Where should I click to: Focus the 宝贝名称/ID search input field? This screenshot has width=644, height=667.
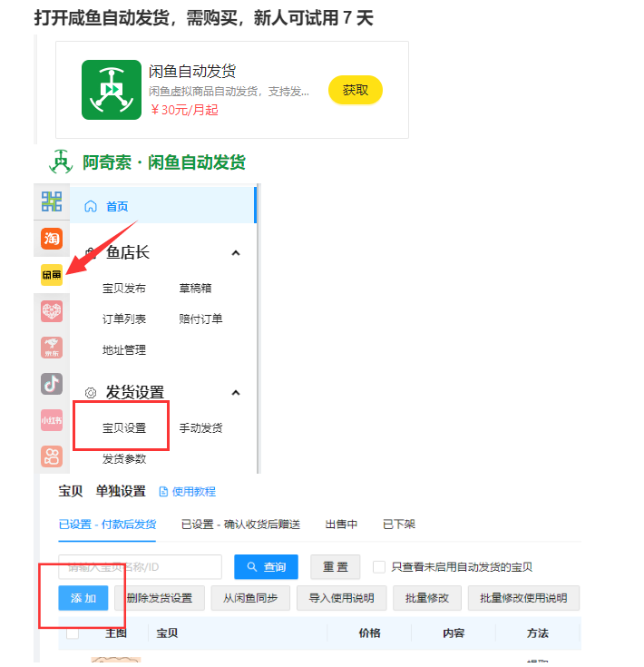[141, 567]
